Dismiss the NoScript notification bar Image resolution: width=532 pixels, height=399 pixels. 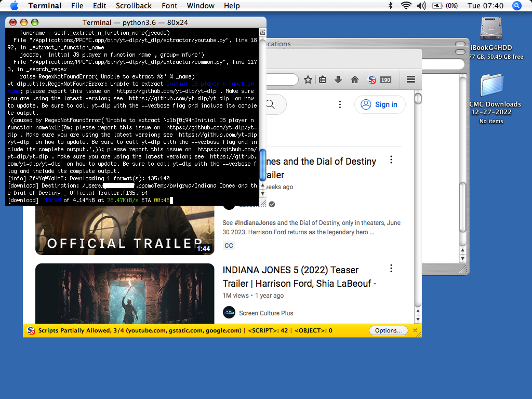pos(415,330)
